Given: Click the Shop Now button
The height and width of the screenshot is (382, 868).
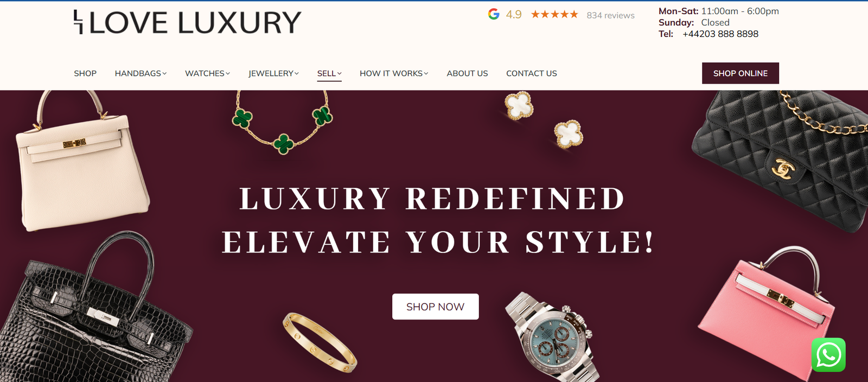Looking at the screenshot, I should 436,307.
